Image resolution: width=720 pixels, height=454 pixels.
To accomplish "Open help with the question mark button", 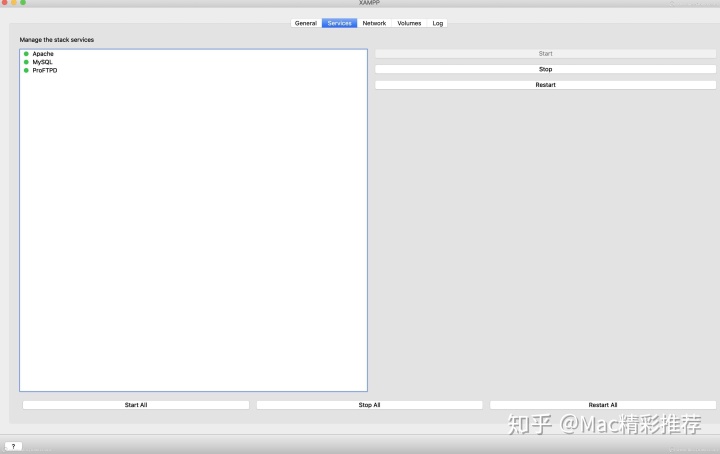I will pyautogui.click(x=13, y=446).
